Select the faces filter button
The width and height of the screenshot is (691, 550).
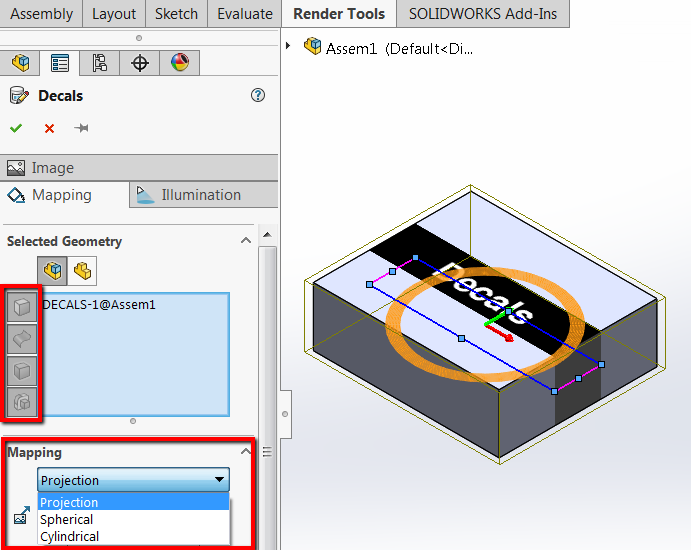pyautogui.click(x=22, y=306)
